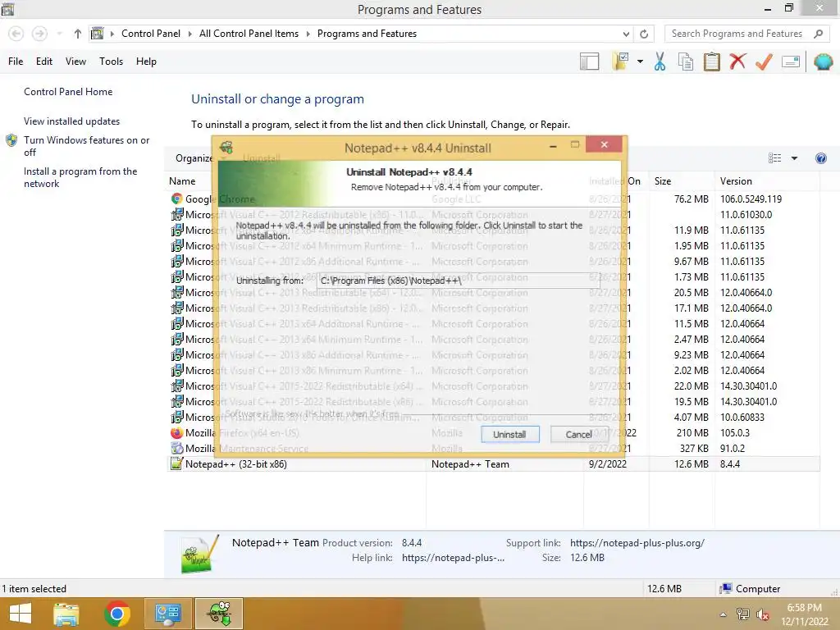Click the Google Chrome row icon
This screenshot has height=630, width=840.
click(177, 199)
